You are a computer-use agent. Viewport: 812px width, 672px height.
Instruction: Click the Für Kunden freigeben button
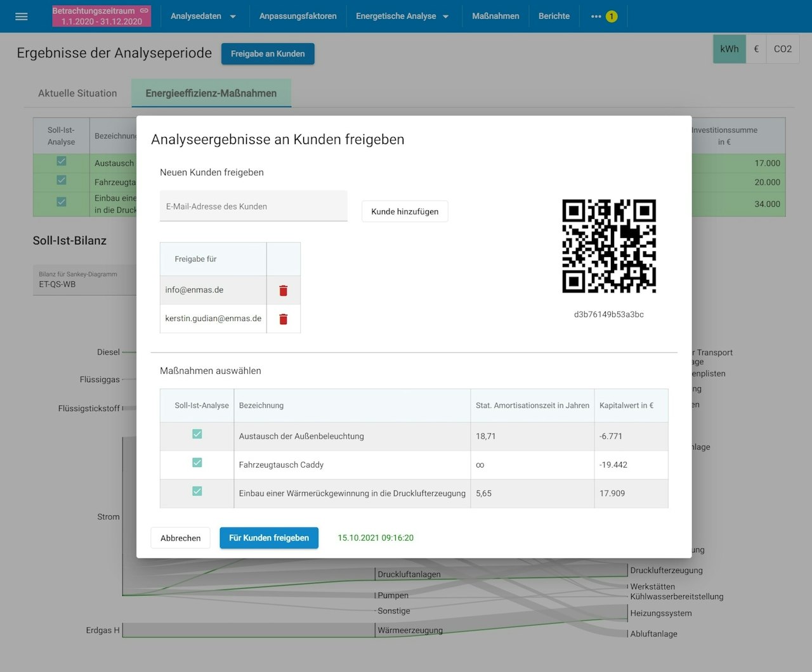point(269,538)
